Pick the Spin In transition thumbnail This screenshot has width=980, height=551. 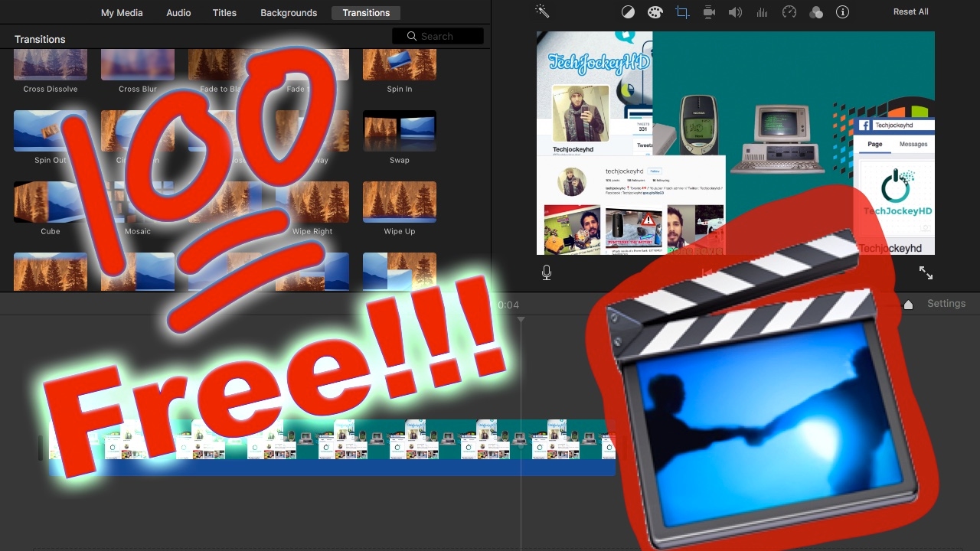click(x=400, y=65)
